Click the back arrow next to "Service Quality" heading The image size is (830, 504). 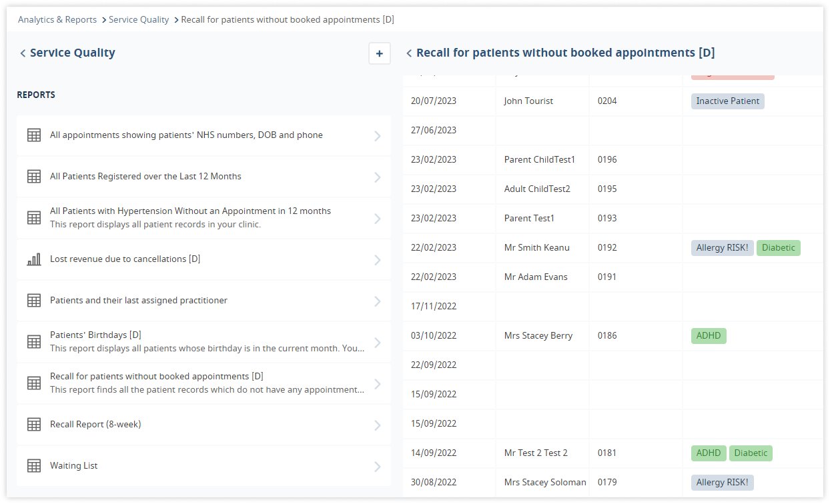coord(23,53)
